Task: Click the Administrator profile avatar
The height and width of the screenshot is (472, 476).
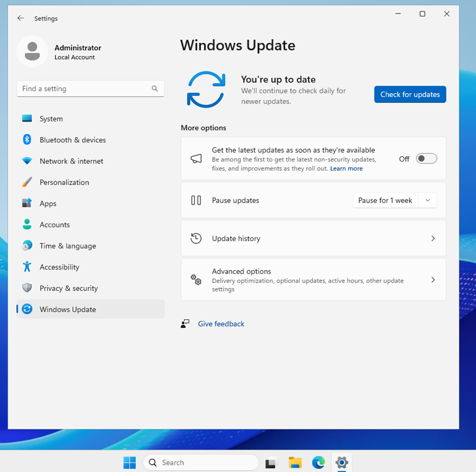Action: [x=32, y=51]
